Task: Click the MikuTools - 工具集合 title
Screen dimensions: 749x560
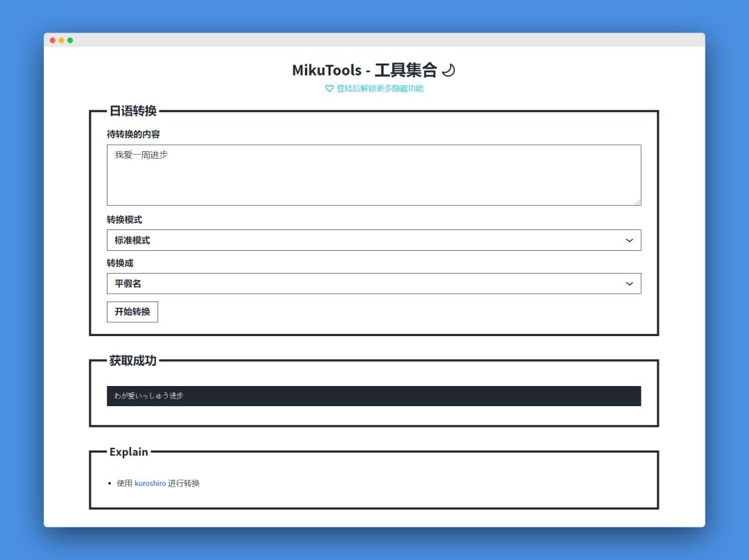Action: click(365, 70)
